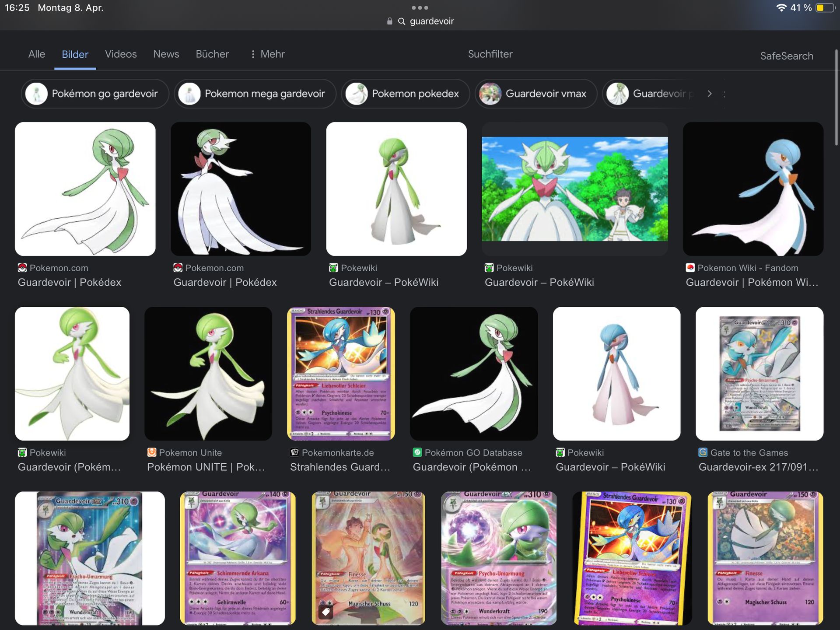Click the Pokemon Unite source icon
Screen dimensions: 840x630
coord(152,452)
